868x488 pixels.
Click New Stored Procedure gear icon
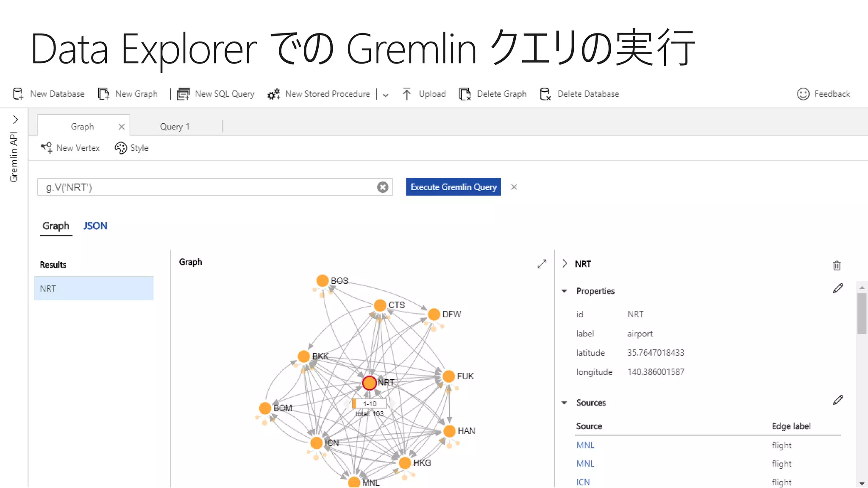coord(274,94)
